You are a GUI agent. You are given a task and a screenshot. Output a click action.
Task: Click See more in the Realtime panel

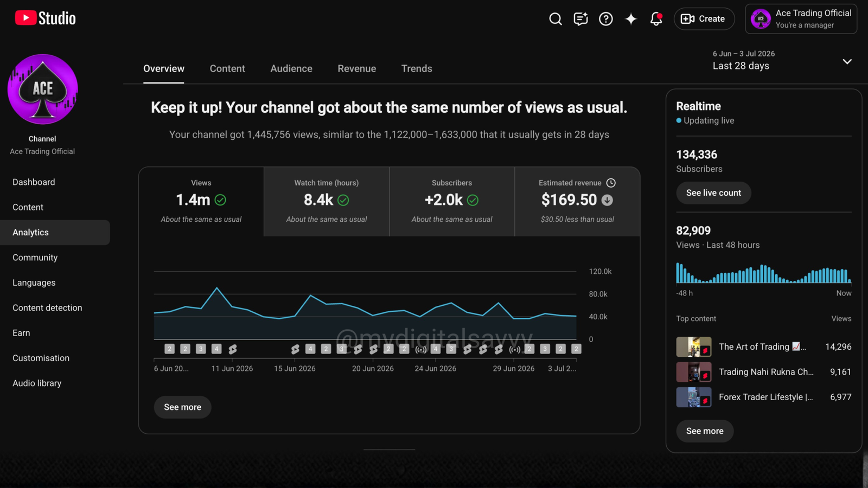click(705, 431)
